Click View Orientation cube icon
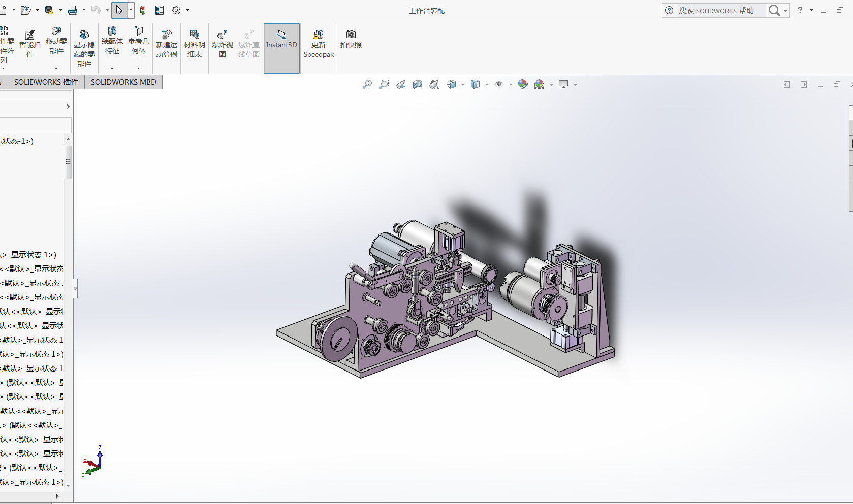853x504 pixels. (451, 84)
